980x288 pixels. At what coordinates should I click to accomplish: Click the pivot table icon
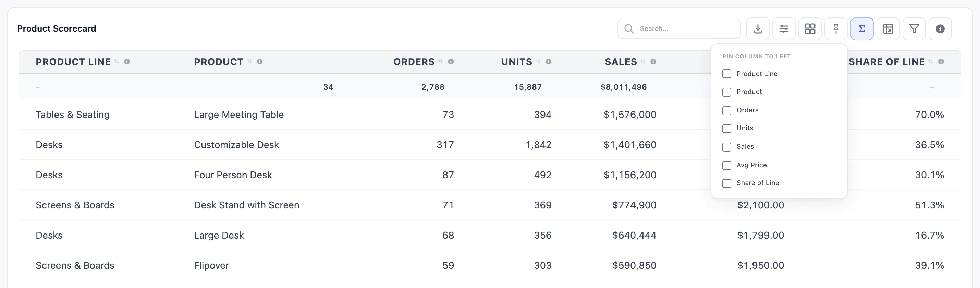click(888, 29)
